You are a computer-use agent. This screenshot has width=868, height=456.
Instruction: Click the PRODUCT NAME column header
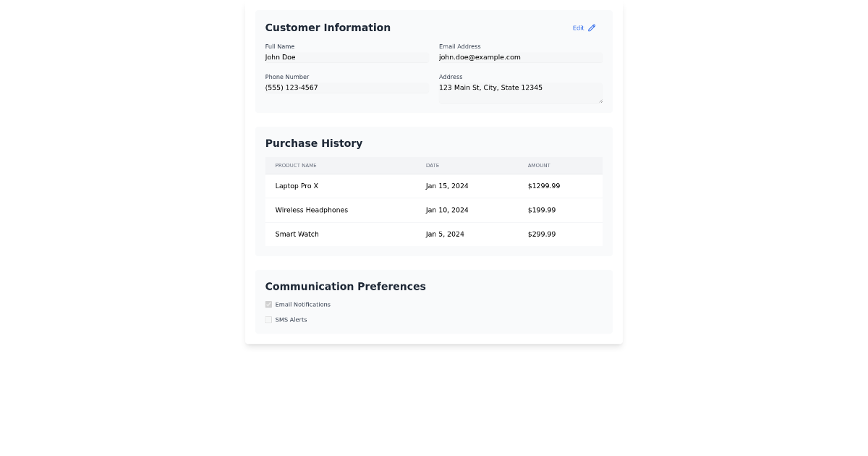pos(295,166)
